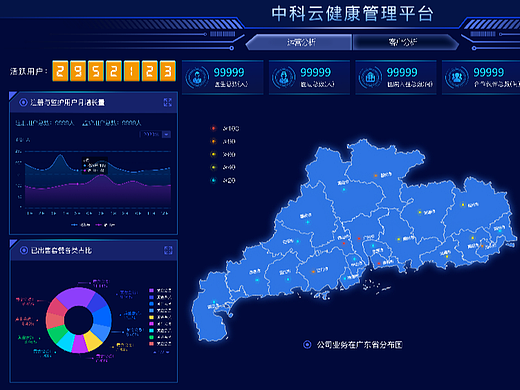
Task: Click the large purple segment atop the donut chart
Action: click(x=75, y=296)
